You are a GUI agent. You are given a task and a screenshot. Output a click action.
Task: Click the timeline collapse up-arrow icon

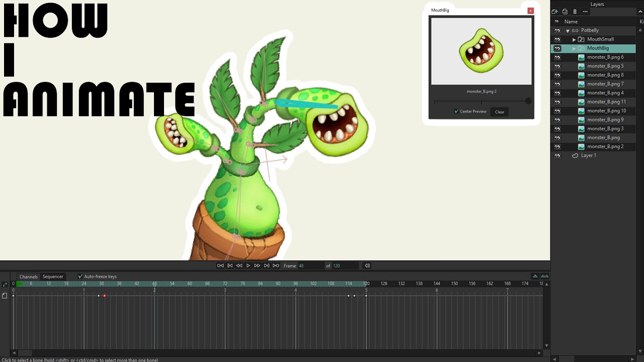535,276
